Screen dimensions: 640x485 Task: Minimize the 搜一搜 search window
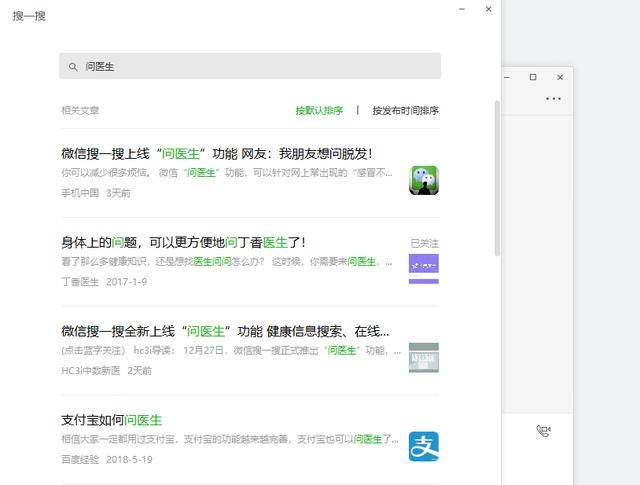pos(461,9)
